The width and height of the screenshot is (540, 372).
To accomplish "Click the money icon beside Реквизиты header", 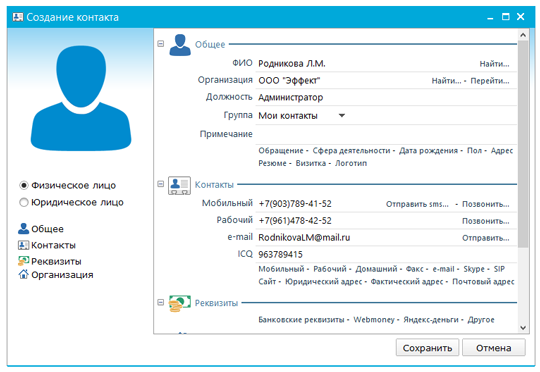I will (x=179, y=303).
